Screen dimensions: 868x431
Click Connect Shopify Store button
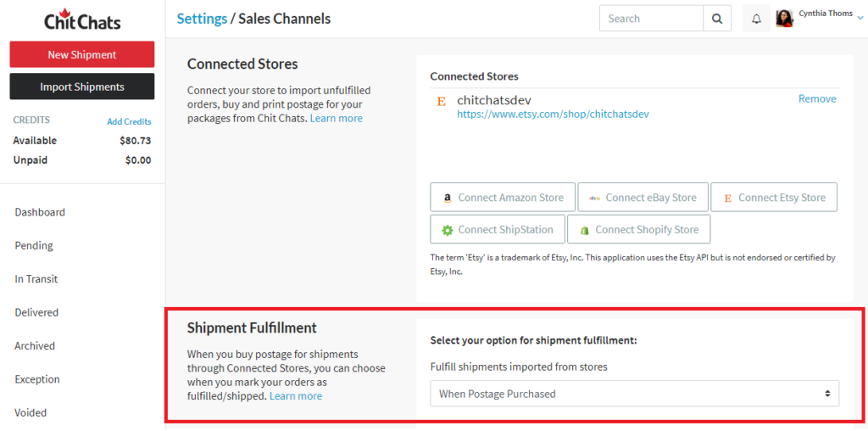click(x=639, y=230)
